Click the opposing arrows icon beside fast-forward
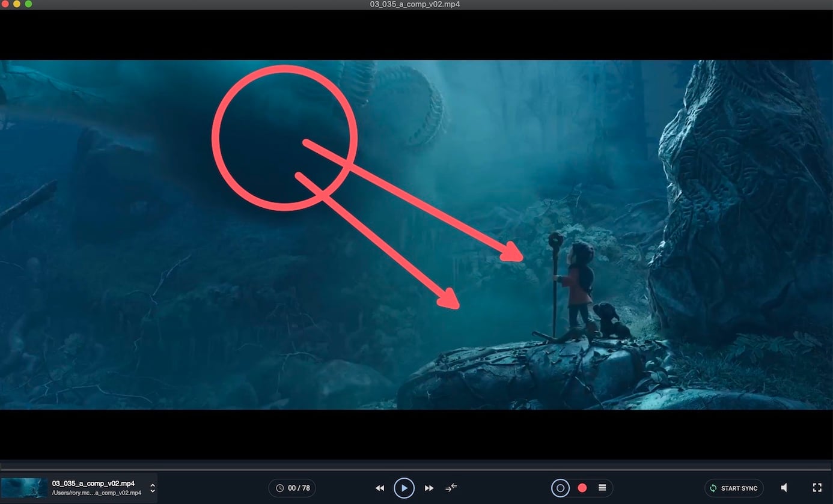The width and height of the screenshot is (833, 504). [451, 488]
